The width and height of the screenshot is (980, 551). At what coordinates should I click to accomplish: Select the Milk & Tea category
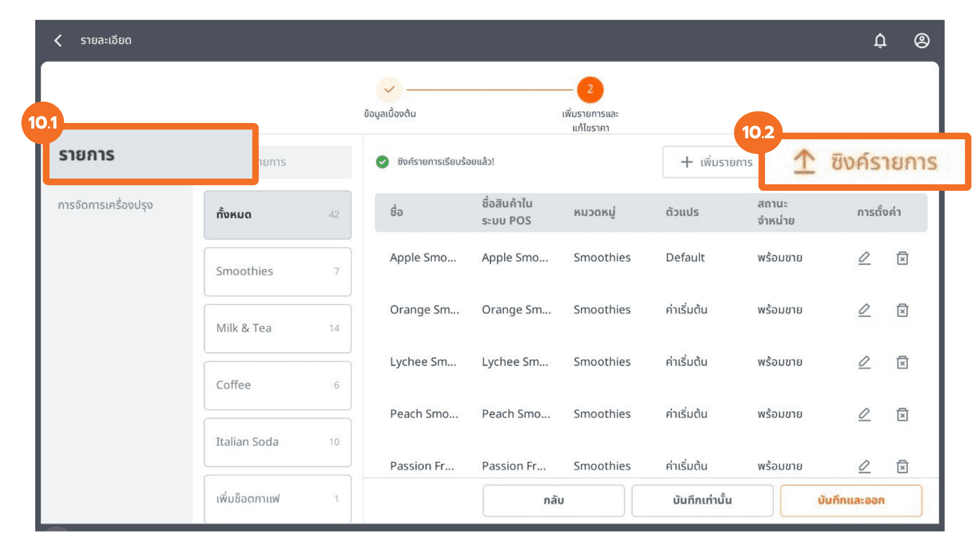277,329
